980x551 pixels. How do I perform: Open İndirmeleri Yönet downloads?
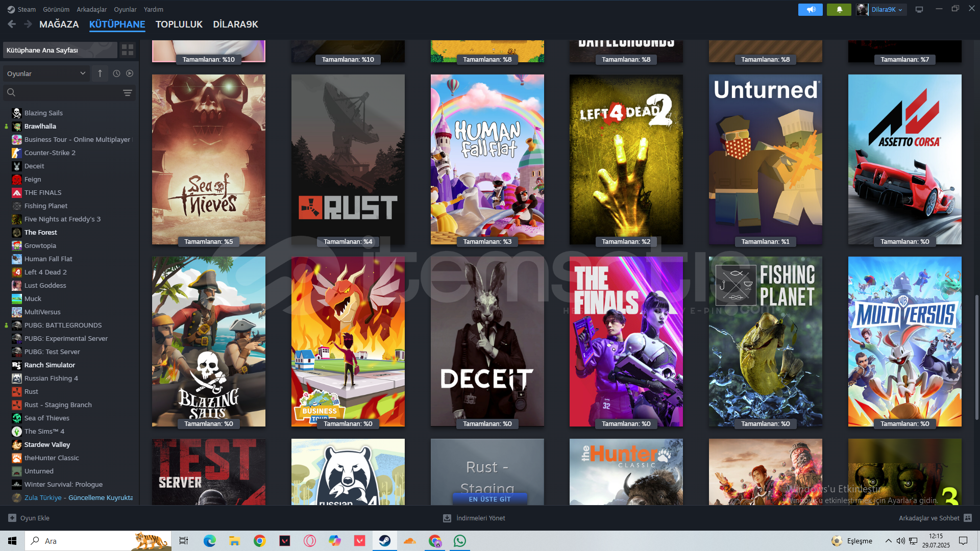pos(474,518)
